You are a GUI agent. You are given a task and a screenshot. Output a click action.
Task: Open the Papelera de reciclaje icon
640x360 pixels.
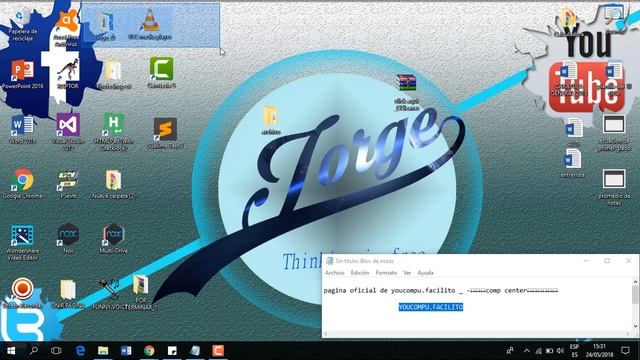pos(22,25)
